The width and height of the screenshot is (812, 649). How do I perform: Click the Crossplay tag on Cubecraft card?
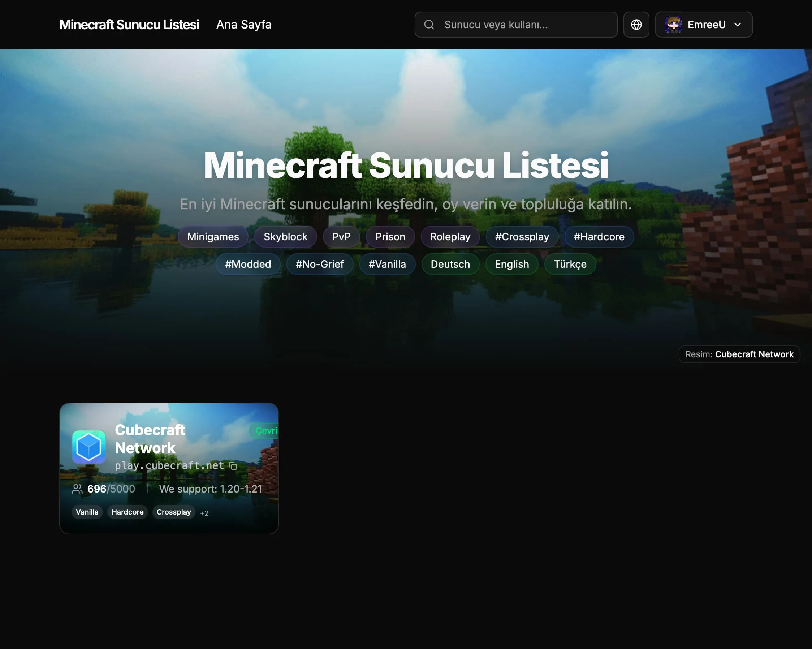tap(174, 512)
